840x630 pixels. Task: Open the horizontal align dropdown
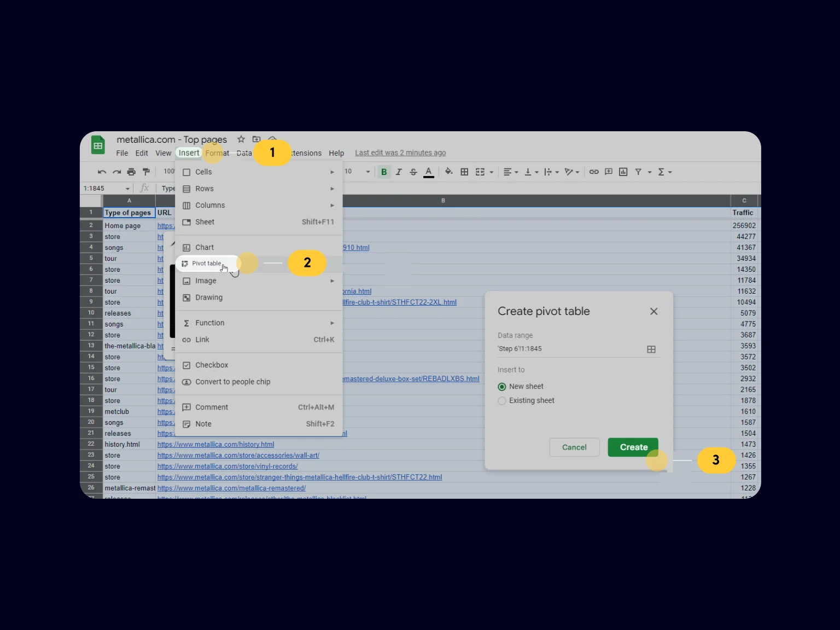coord(511,172)
